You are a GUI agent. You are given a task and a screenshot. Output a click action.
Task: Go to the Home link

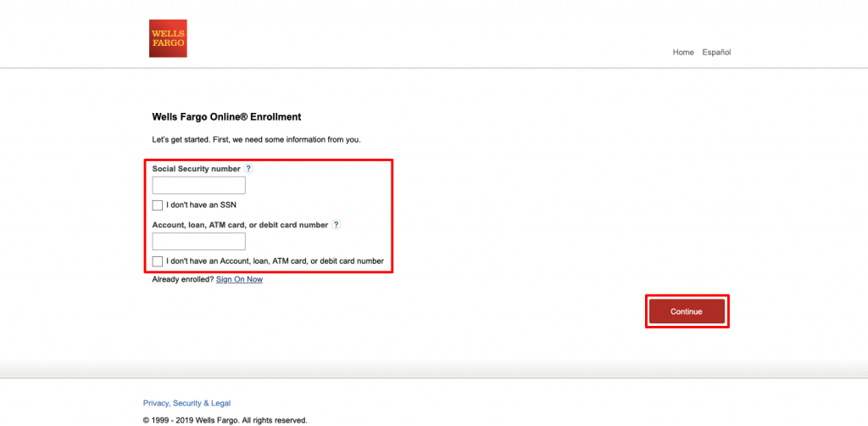click(x=683, y=52)
